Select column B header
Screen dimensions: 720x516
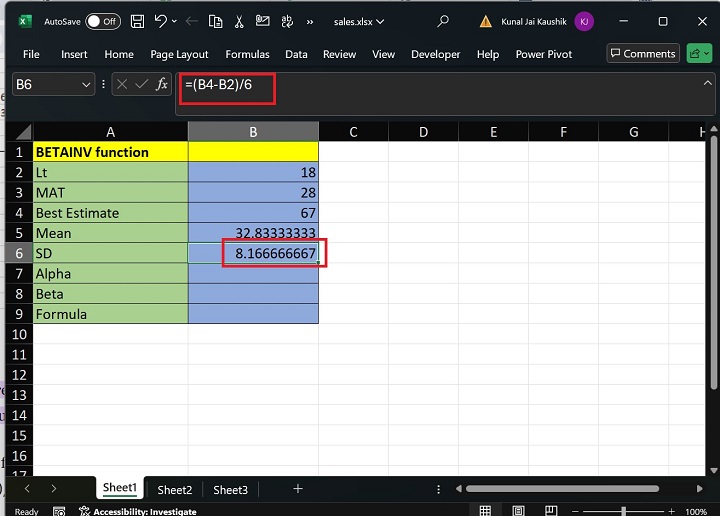coord(253,132)
